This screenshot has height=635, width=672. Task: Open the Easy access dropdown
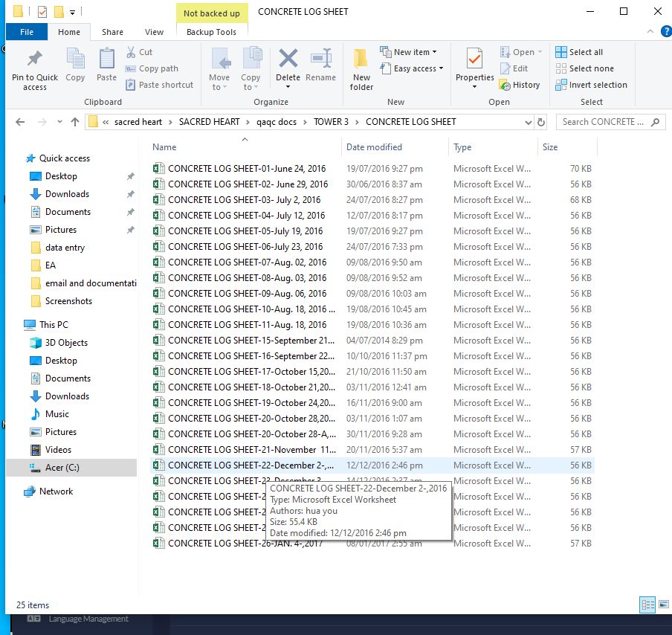click(413, 68)
